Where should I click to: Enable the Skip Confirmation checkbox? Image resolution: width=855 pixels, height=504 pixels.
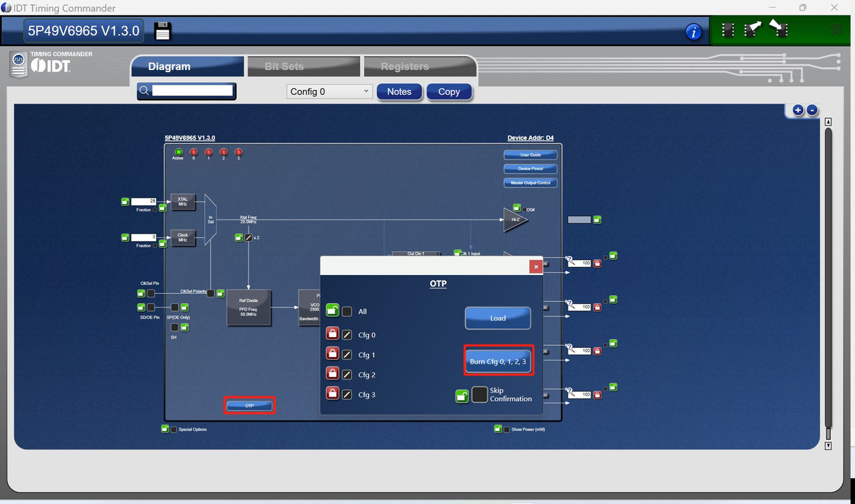click(480, 395)
